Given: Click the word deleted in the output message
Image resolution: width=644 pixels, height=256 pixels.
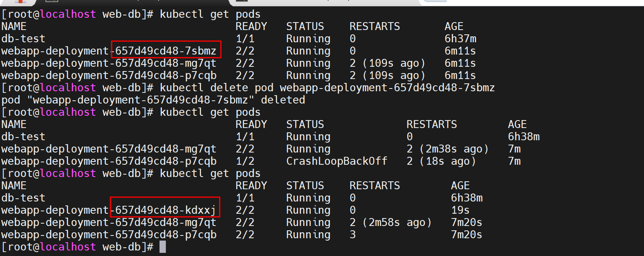Looking at the screenshot, I should tap(283, 100).
